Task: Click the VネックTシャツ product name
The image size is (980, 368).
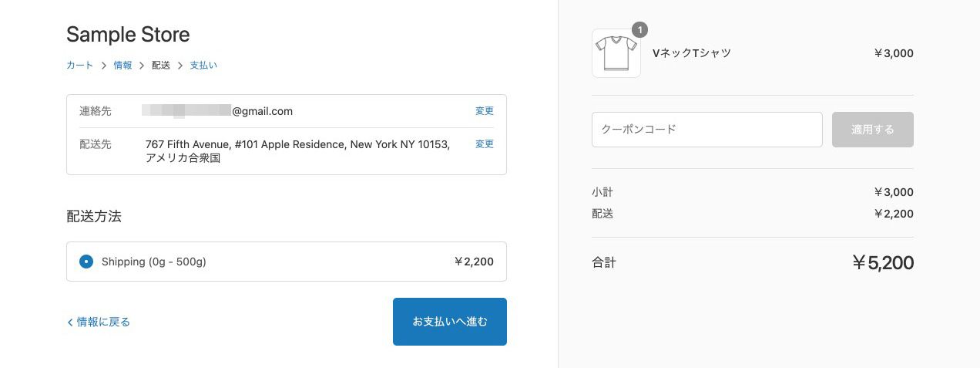Action: click(x=691, y=53)
